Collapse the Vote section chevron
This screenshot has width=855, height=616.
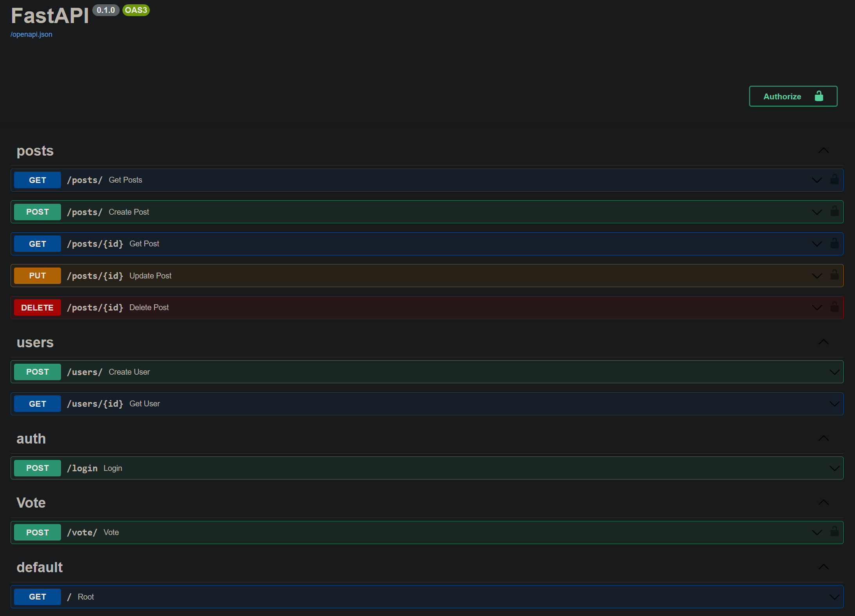[x=823, y=503]
